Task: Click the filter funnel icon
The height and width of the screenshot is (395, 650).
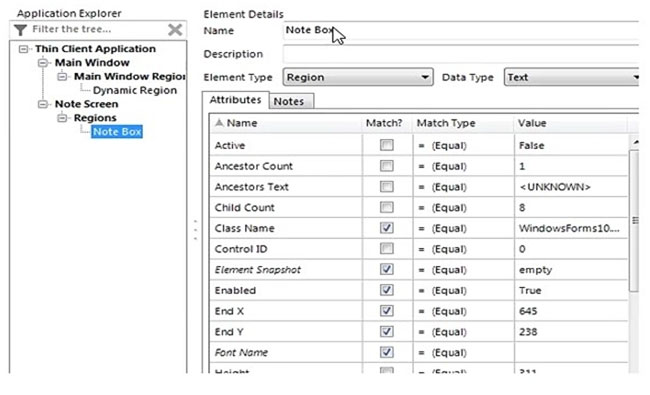Action: 20,30
